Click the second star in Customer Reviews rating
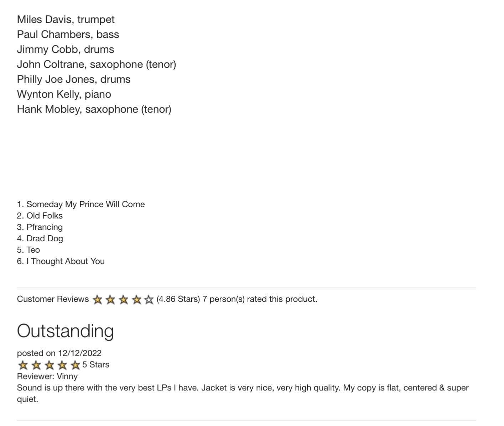 111,300
